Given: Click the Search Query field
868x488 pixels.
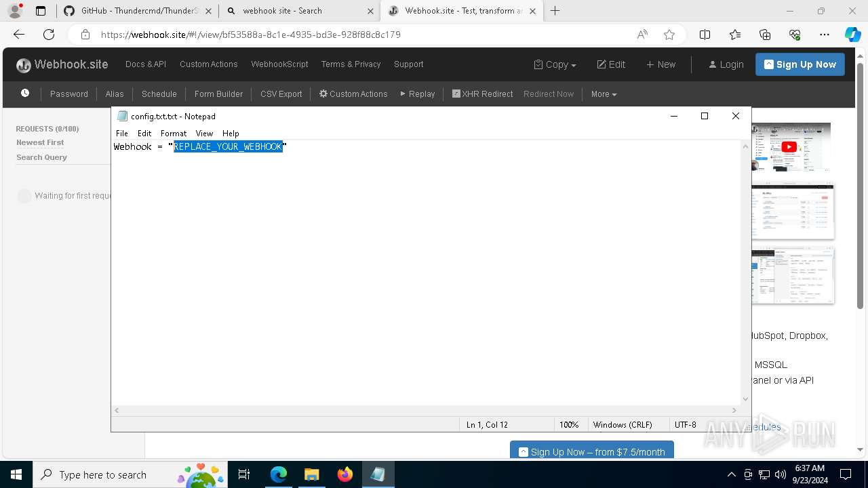Looking at the screenshot, I should coord(42,157).
